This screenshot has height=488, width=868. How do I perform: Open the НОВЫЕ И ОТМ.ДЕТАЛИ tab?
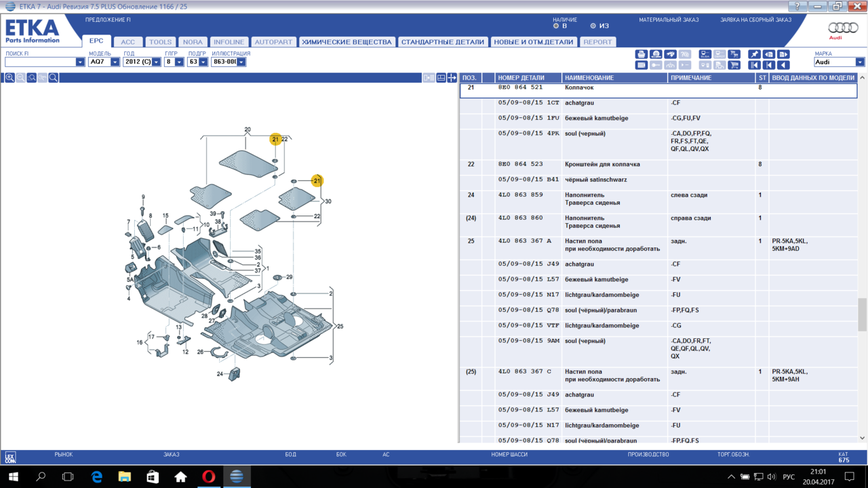(534, 42)
